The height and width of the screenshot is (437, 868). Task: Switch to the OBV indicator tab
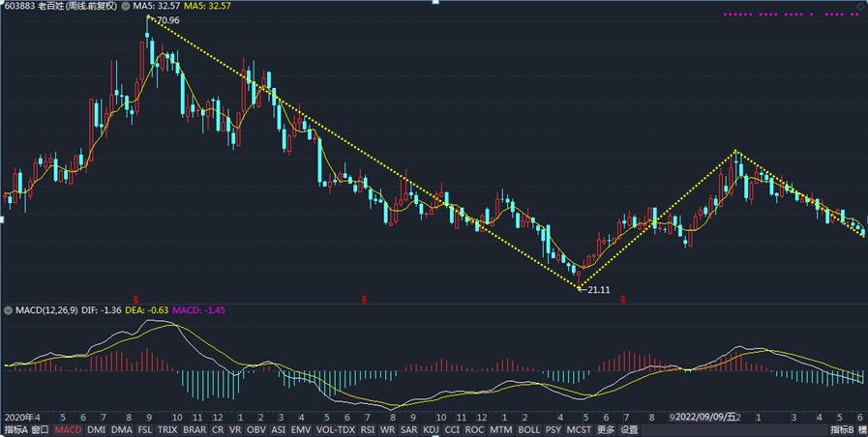tap(255, 430)
